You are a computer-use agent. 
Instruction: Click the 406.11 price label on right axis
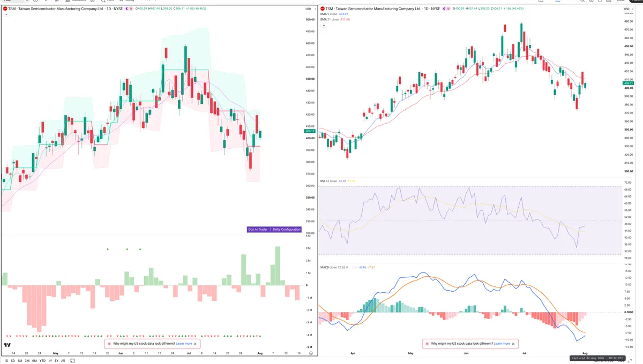tap(629, 84)
